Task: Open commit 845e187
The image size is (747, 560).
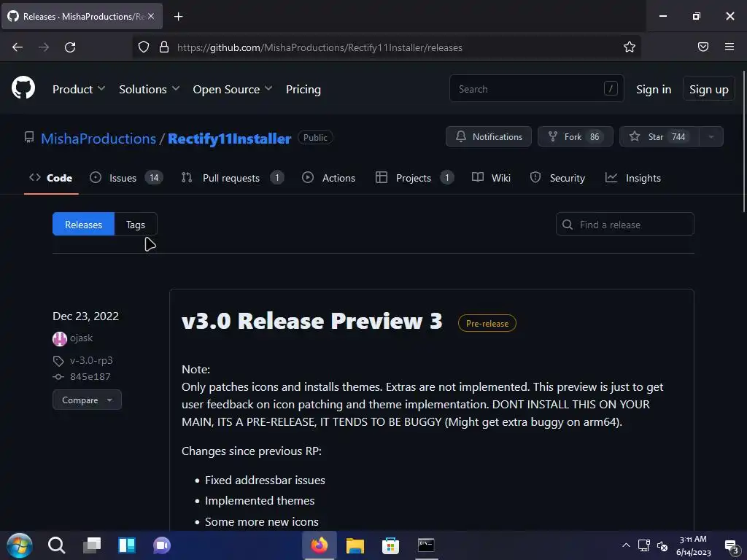Action: (x=90, y=377)
